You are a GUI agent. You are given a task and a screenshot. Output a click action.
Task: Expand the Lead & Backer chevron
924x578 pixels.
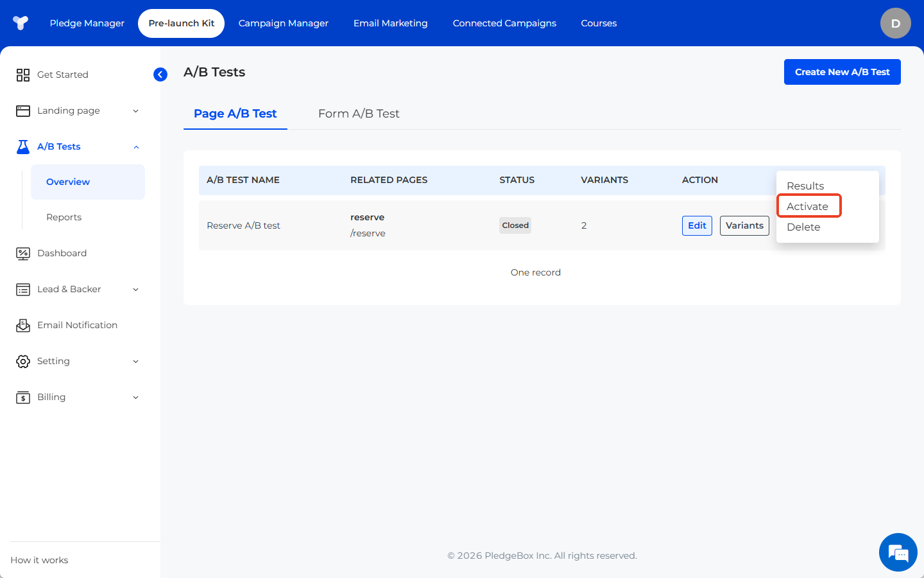(135, 290)
